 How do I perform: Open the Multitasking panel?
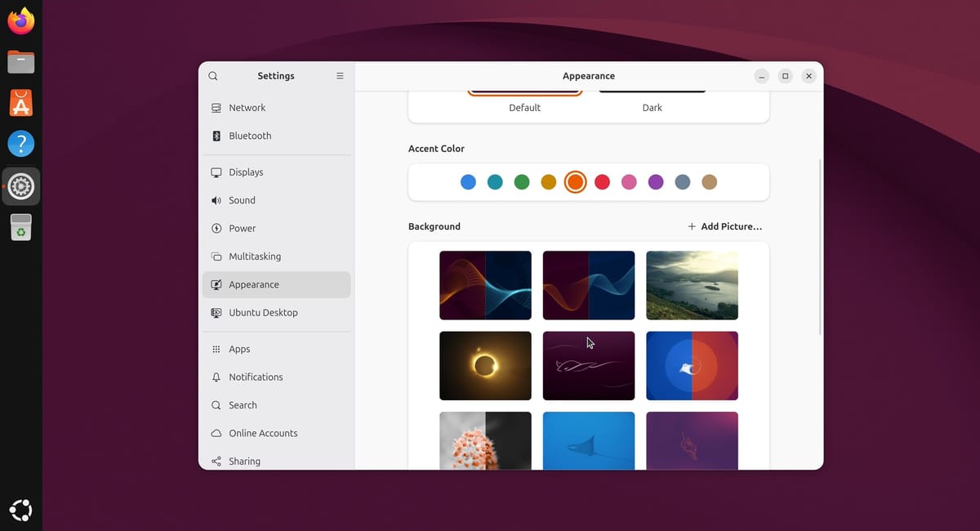(277, 257)
